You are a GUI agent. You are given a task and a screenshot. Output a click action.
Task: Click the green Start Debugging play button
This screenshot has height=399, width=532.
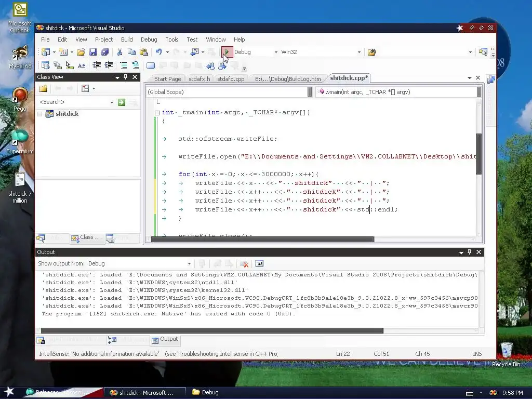[x=227, y=52]
